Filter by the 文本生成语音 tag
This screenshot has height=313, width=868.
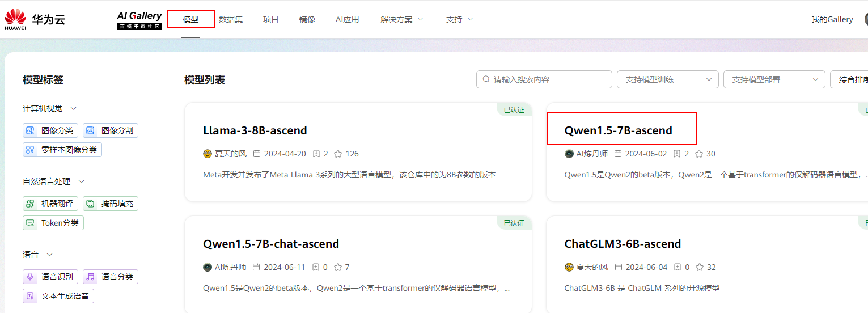pos(58,296)
